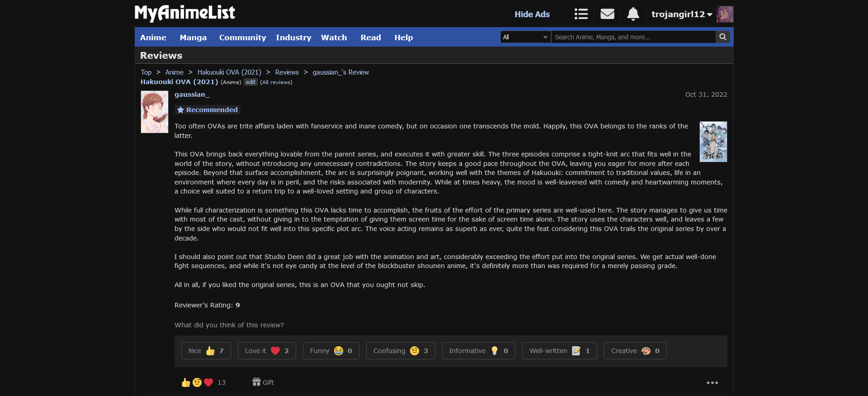Viewport: 868px width, 396px height.
Task: Go to Anime breadcrumb link
Action: click(174, 72)
